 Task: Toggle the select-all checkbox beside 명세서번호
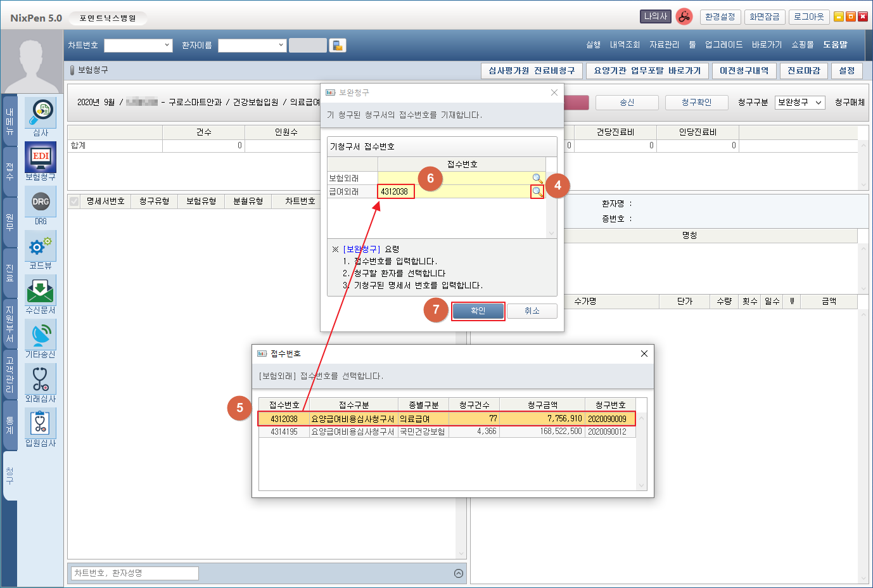pos(74,201)
